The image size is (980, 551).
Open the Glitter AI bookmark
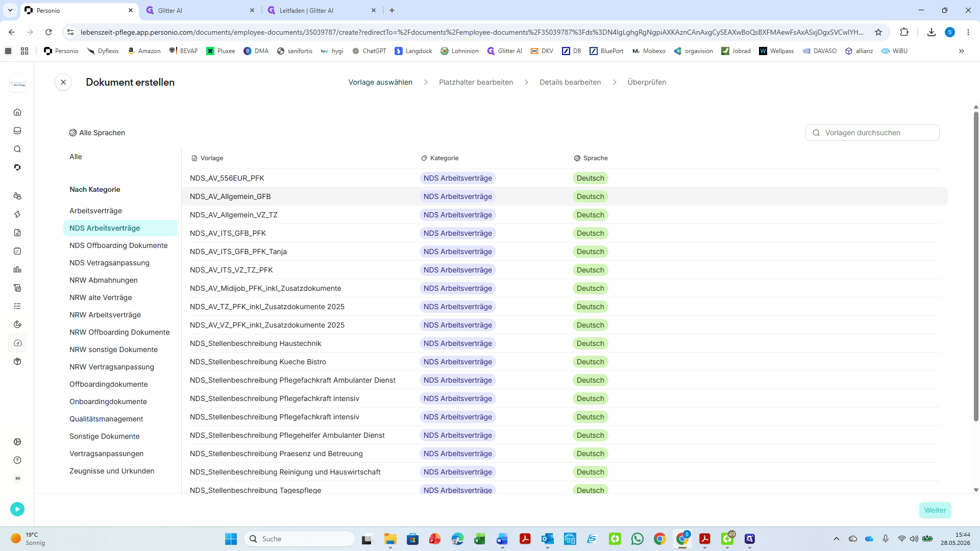coord(505,51)
